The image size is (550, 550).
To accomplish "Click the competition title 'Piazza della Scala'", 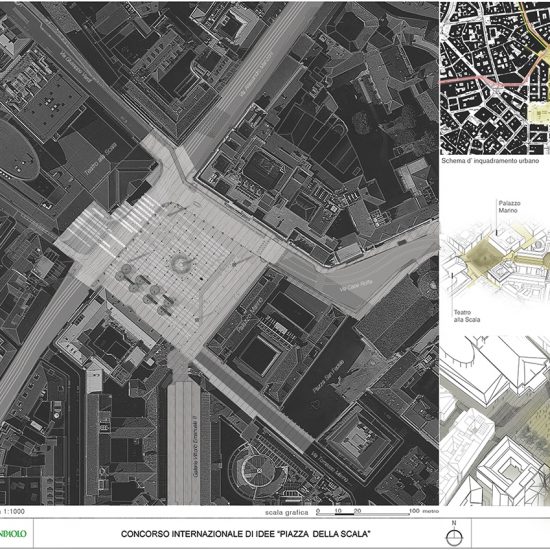I will 246,534.
